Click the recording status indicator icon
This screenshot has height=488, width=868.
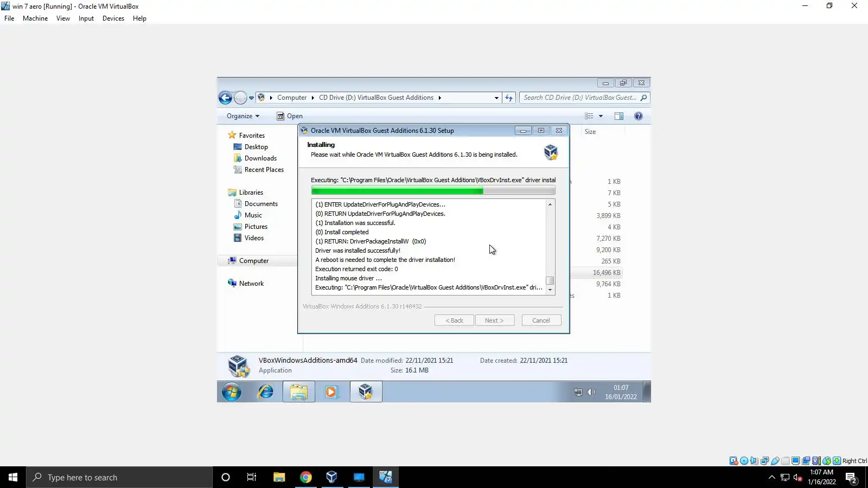(x=806, y=461)
